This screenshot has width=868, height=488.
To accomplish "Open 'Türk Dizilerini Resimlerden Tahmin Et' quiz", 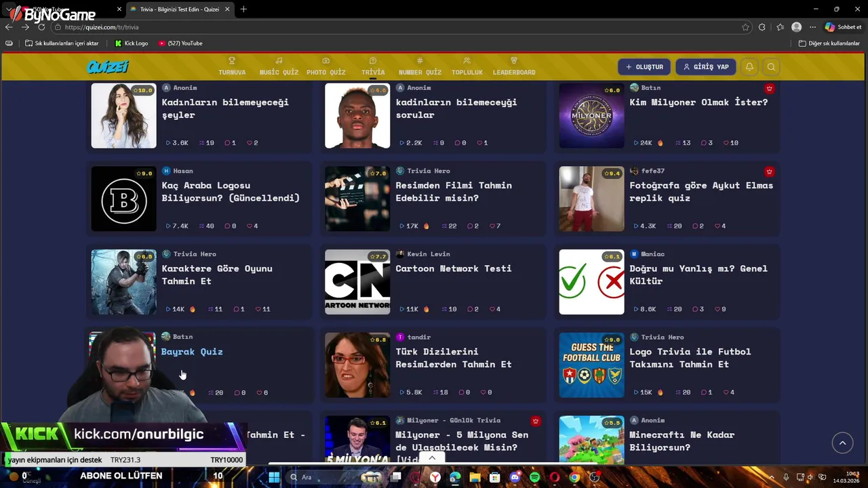I will (x=454, y=358).
